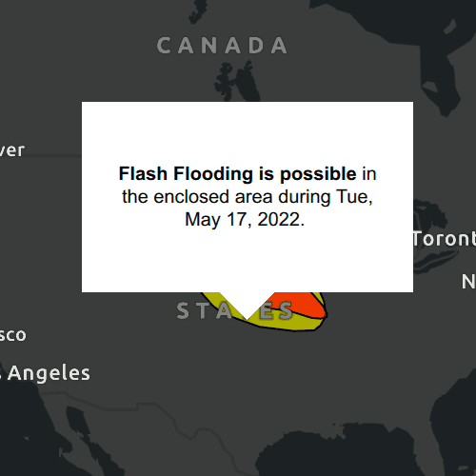Click the lake shape below Toronto label
This screenshot has height=476, width=476.
pos(435,260)
